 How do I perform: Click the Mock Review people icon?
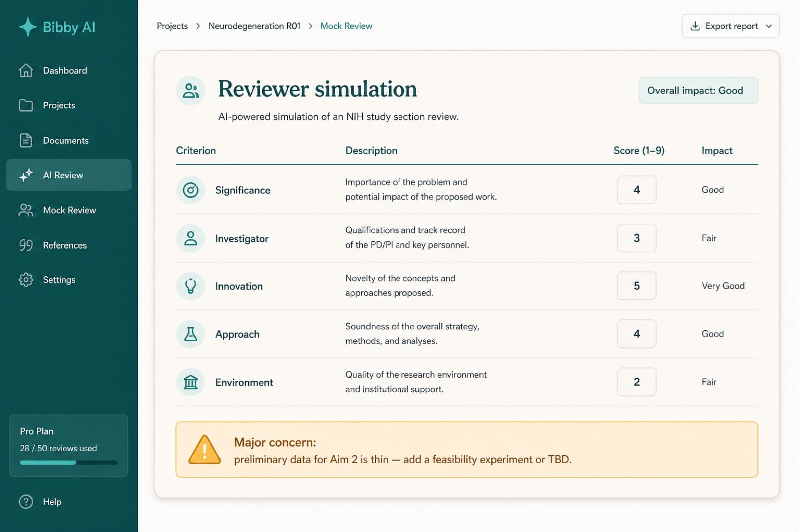tap(26, 210)
